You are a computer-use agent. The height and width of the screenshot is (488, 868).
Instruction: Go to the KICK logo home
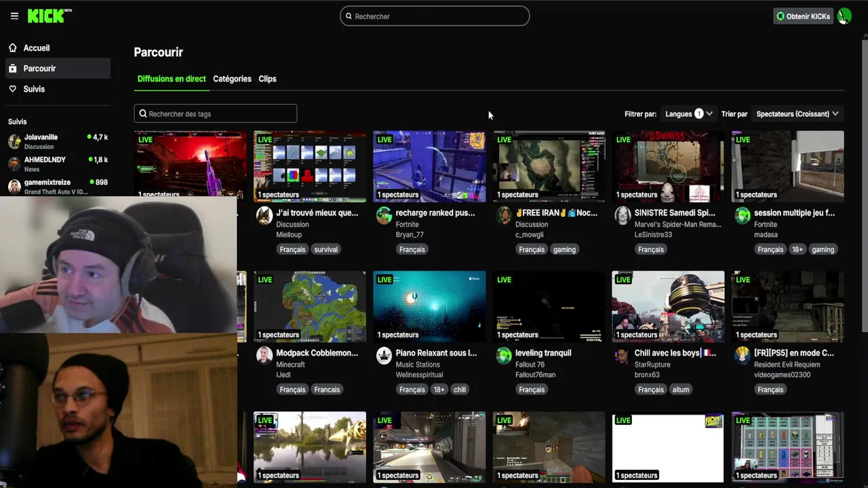click(49, 16)
